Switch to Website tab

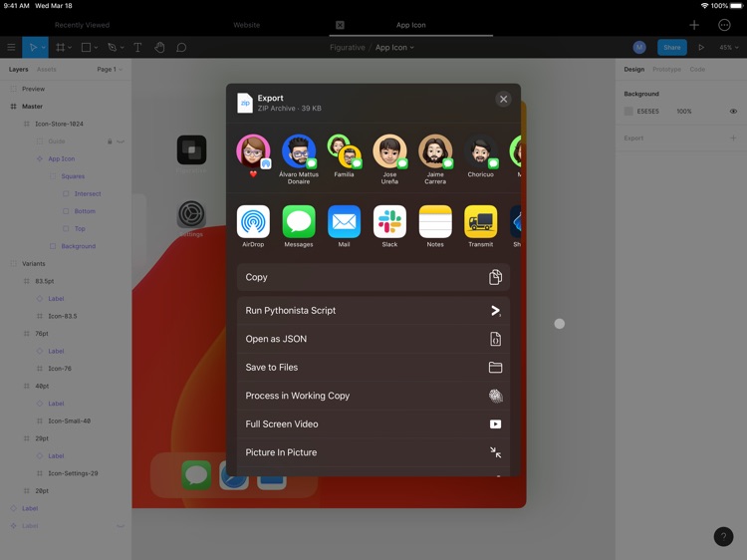tap(247, 25)
